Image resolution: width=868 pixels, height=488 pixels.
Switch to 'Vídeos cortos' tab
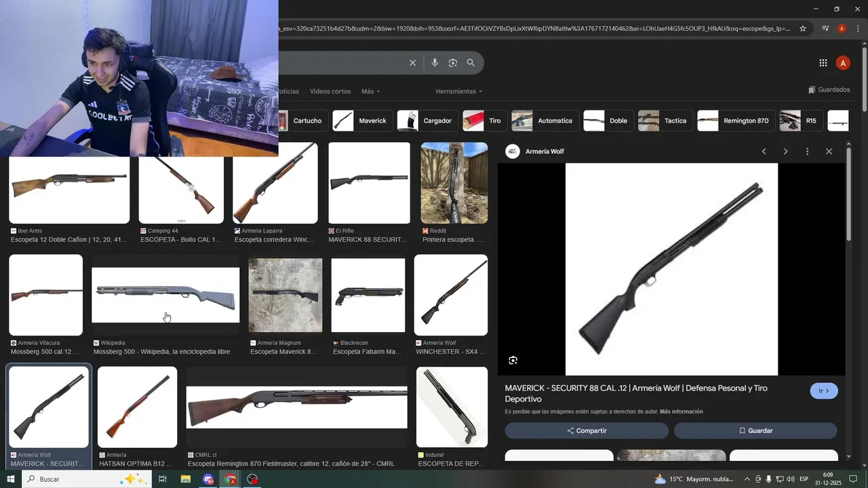330,91
